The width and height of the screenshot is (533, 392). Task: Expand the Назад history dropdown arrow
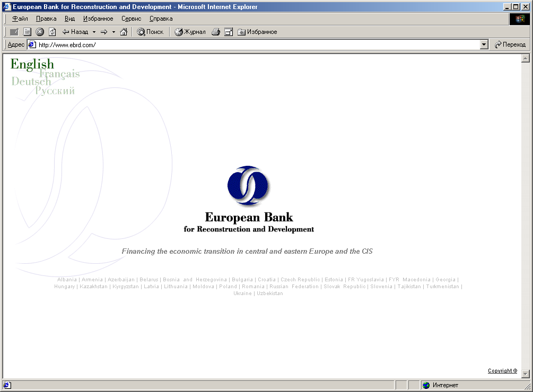coord(94,32)
